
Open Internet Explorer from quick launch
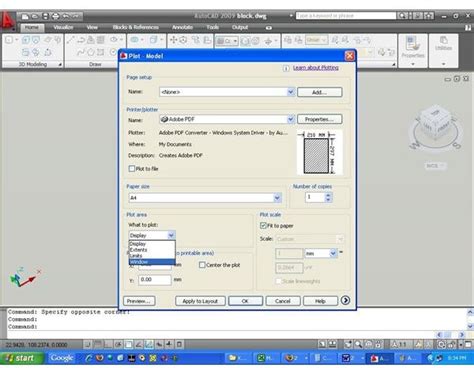(x=89, y=358)
